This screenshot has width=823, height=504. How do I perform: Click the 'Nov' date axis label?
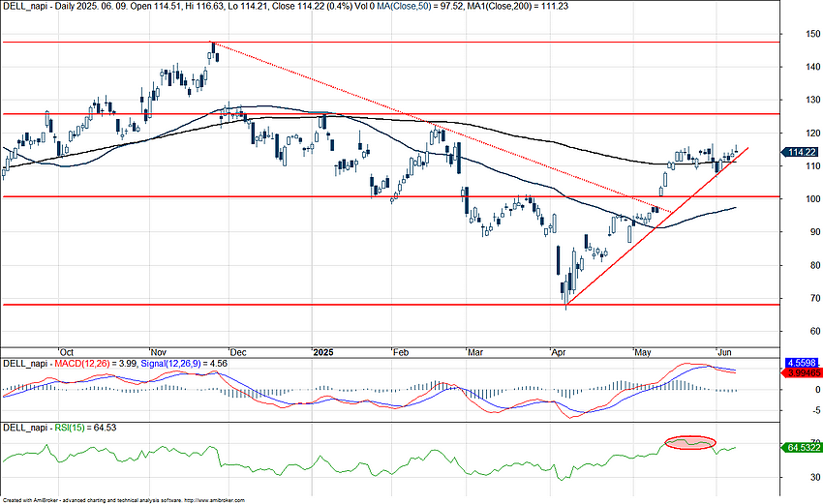coord(159,352)
